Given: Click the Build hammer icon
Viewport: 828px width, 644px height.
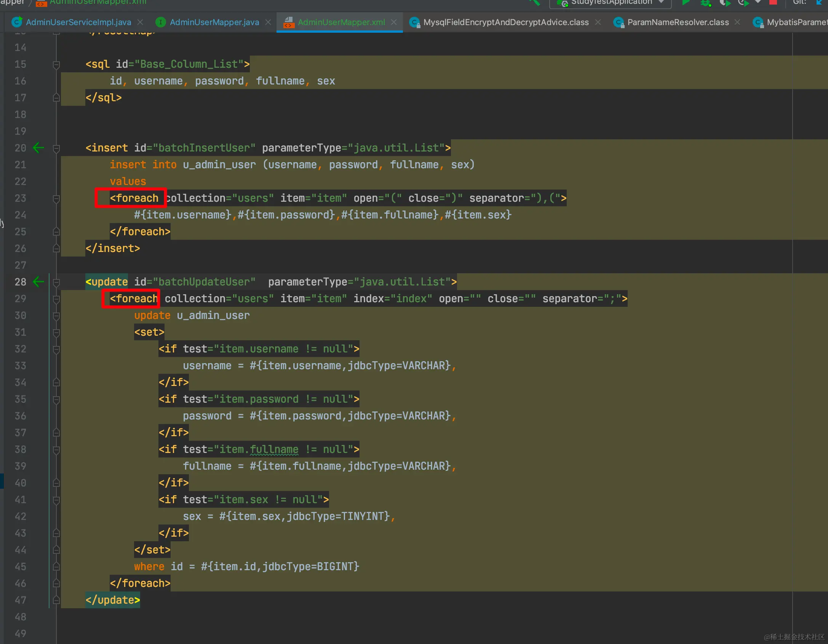Looking at the screenshot, I should (534, 2).
